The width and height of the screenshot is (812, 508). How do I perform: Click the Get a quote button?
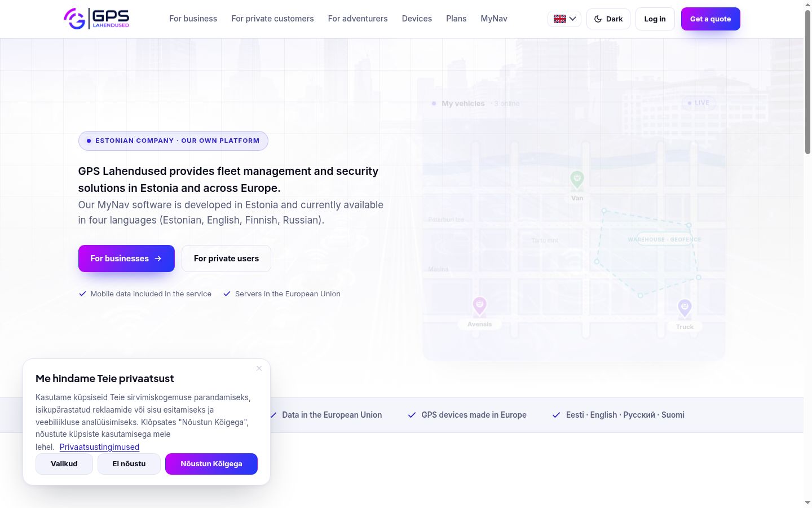710,19
